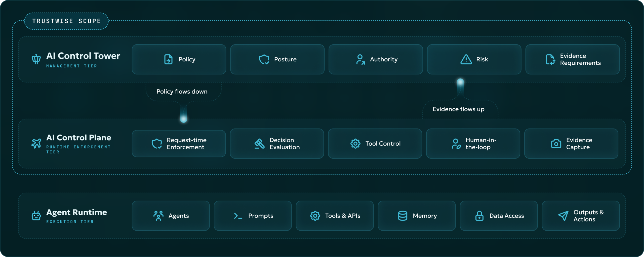The width and height of the screenshot is (644, 257).
Task: Open the Tool Control card
Action: [375, 144]
